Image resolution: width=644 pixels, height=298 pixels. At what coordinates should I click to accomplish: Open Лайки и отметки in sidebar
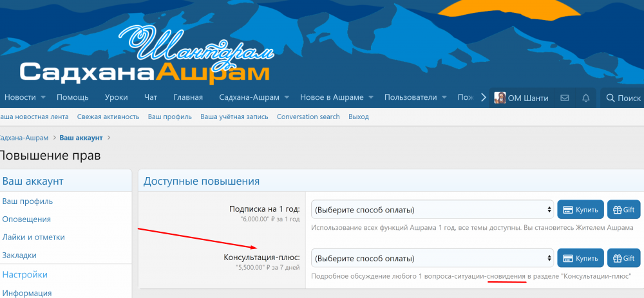tap(33, 237)
